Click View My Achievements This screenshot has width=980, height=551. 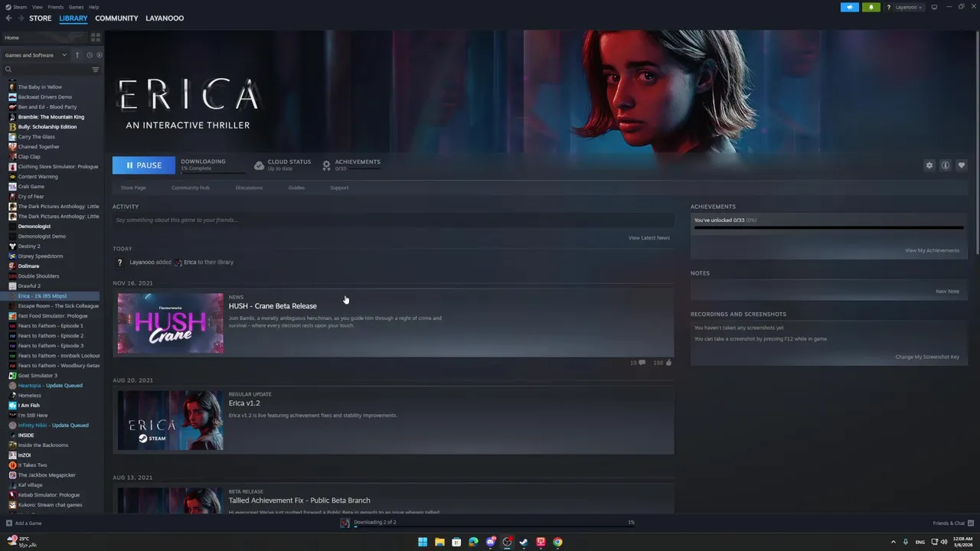coord(932,250)
